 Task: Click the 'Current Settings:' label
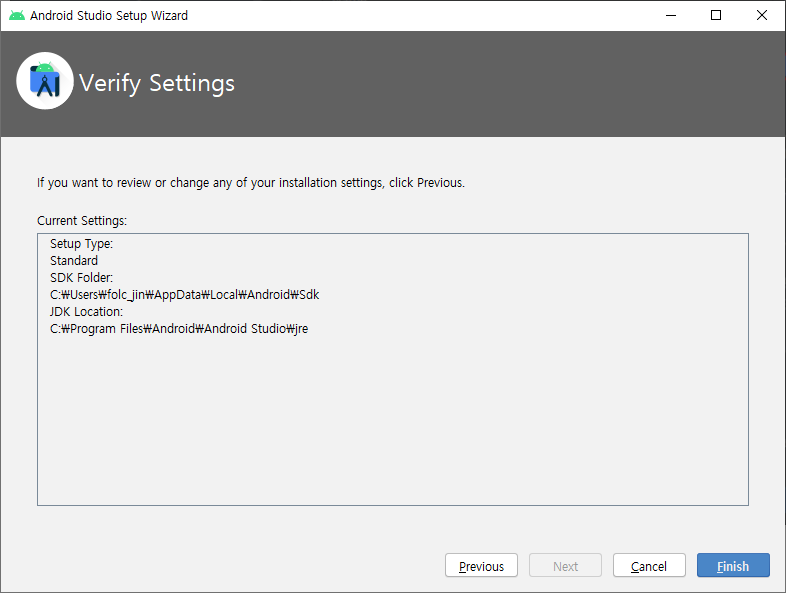click(x=82, y=221)
